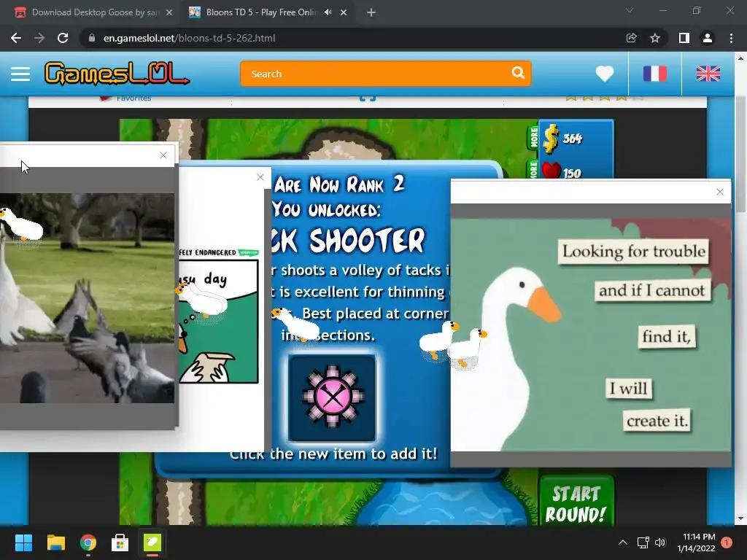Click MORE next to lives counter
Viewport: 747px width, 560px height.
click(533, 169)
